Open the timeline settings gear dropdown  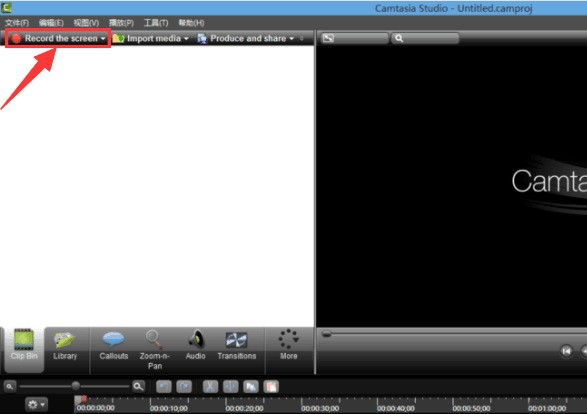[x=36, y=404]
